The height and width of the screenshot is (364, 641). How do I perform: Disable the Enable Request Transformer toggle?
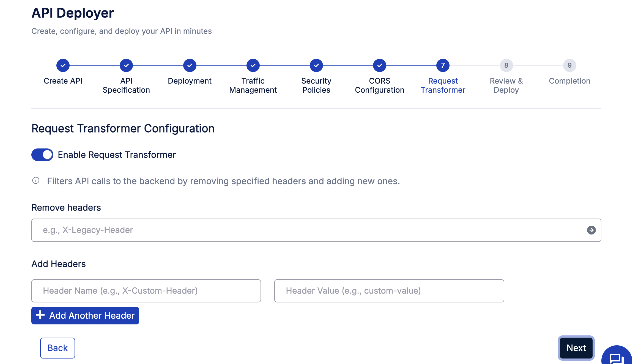(x=42, y=155)
